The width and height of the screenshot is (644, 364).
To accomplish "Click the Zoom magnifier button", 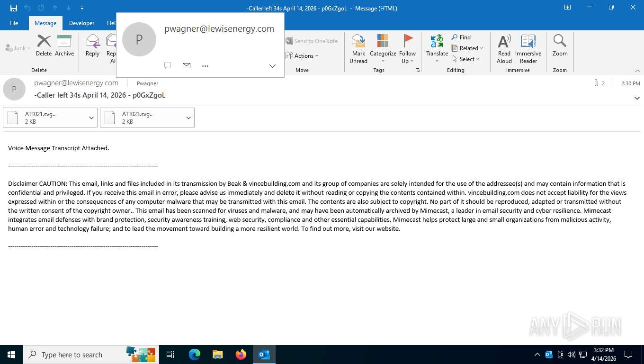I will 560,45.
